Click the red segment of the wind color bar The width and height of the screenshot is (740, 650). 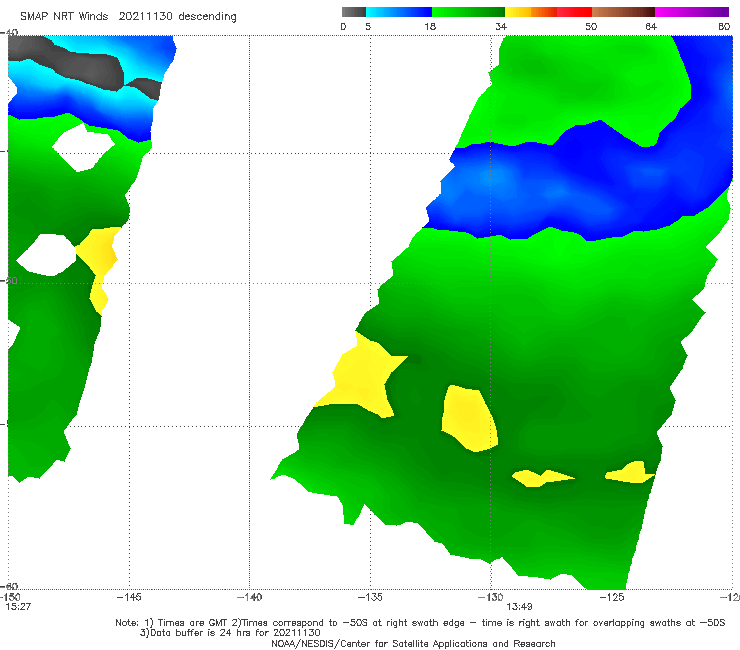click(574, 12)
